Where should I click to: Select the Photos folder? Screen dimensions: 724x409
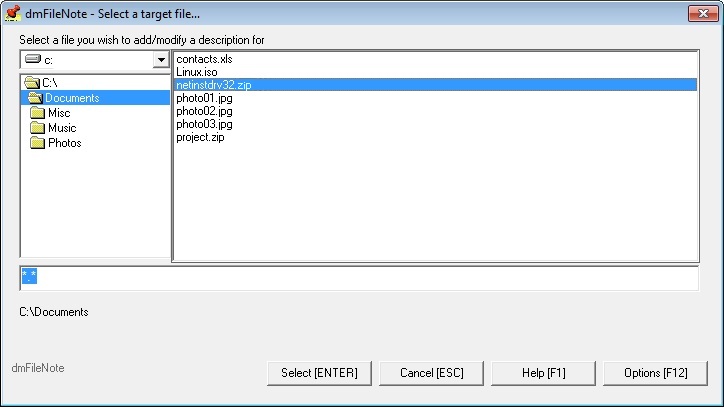pos(65,143)
